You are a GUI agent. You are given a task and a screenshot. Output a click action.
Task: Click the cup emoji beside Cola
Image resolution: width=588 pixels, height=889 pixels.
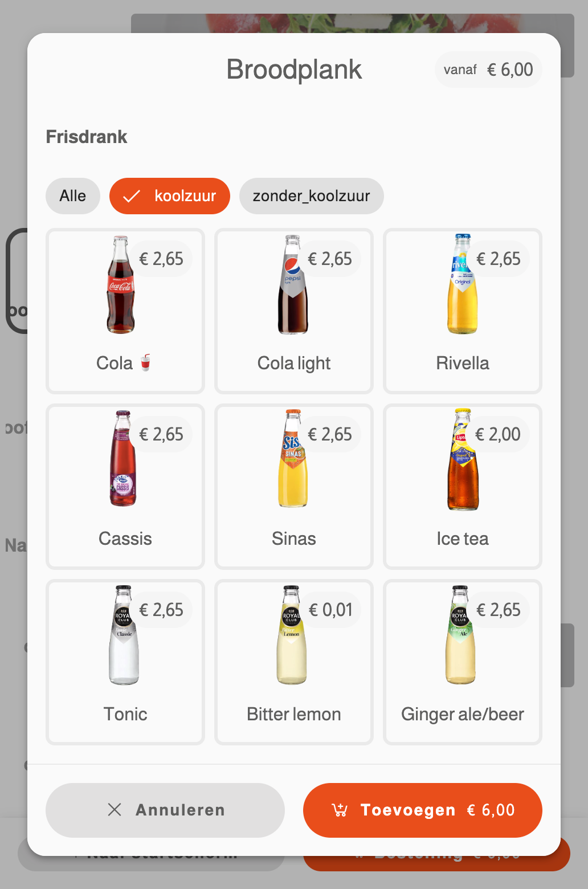click(x=146, y=362)
